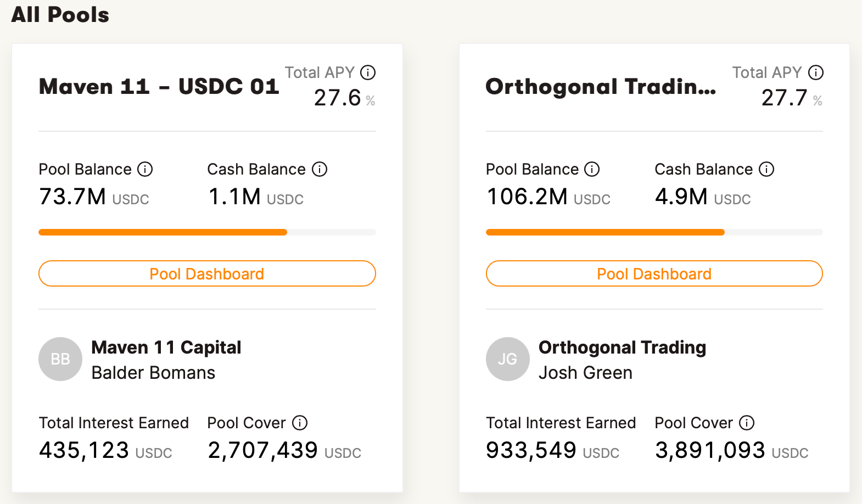Viewport: 862px width, 504px height.
Task: Open Orthogonal Trading Pool Dashboard
Action: point(654,273)
